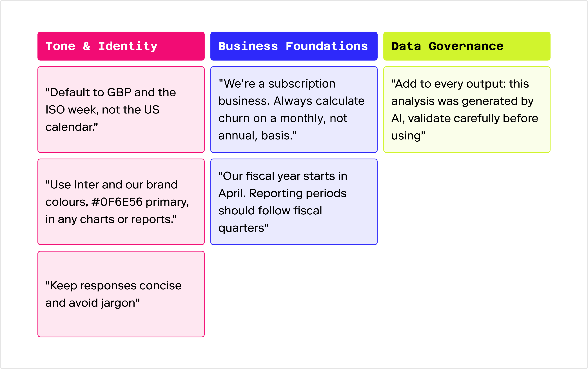The image size is (588, 369).
Task: Click the word 'Governance' in green header
Action: tap(466, 46)
